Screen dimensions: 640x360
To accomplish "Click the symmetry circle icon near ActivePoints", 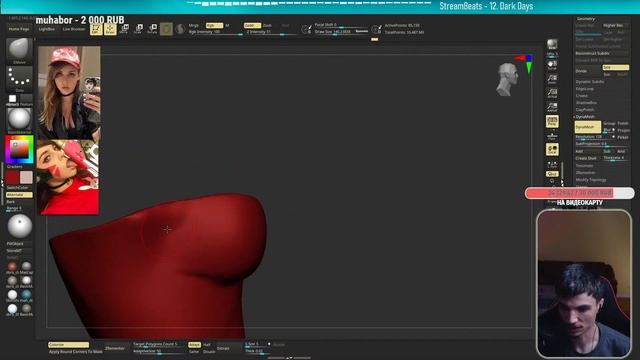I will (x=376, y=29).
